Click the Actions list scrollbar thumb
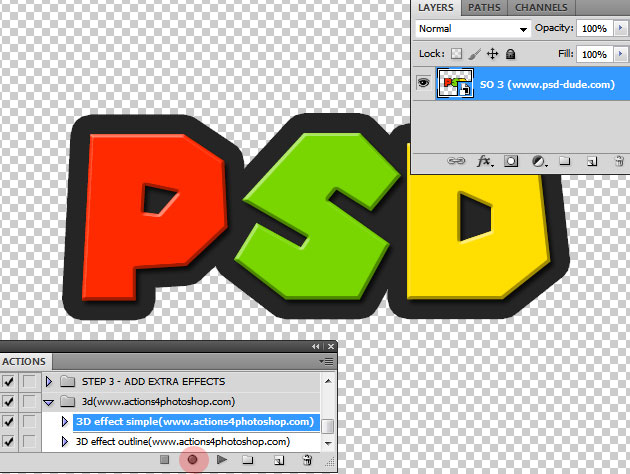The image size is (630, 474). (328, 426)
